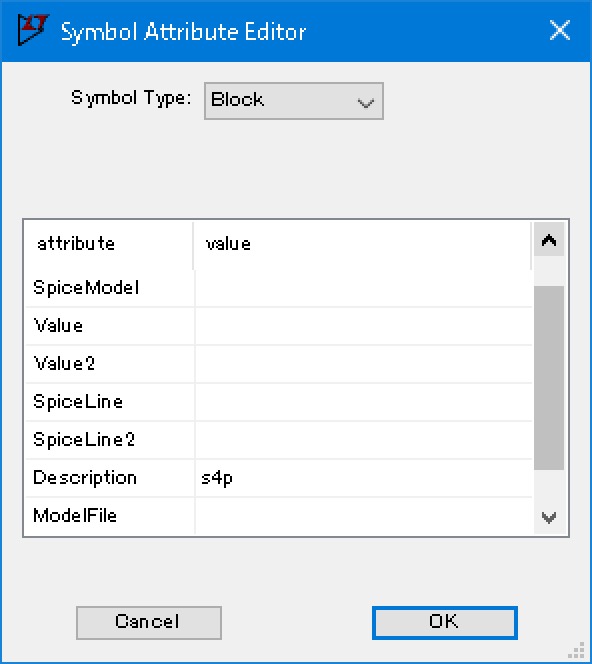The height and width of the screenshot is (664, 592).
Task: Click the LTspice icon in title bar
Action: click(x=33, y=30)
